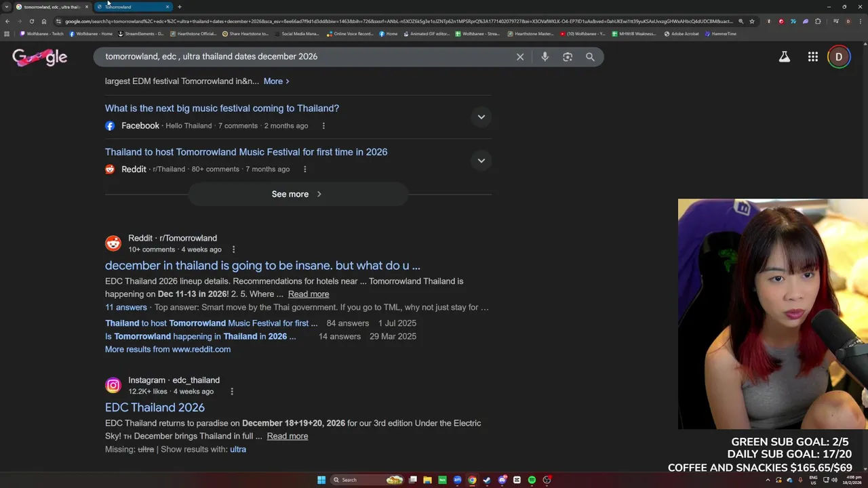868x488 pixels.
Task: Open more options for Reddit r/Thailand result
Action: [304, 169]
